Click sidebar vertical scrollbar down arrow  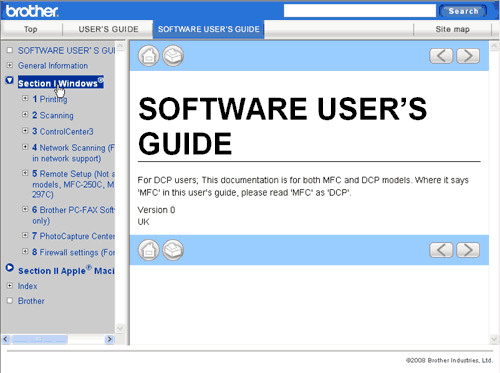click(120, 328)
